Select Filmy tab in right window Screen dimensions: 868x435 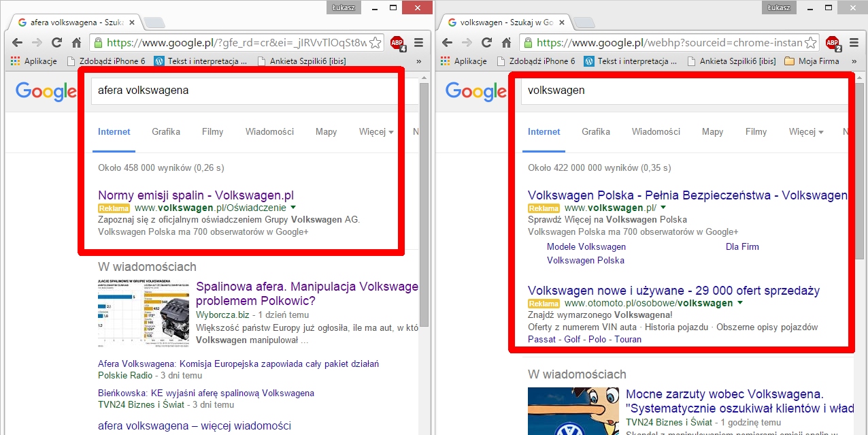[x=756, y=131]
